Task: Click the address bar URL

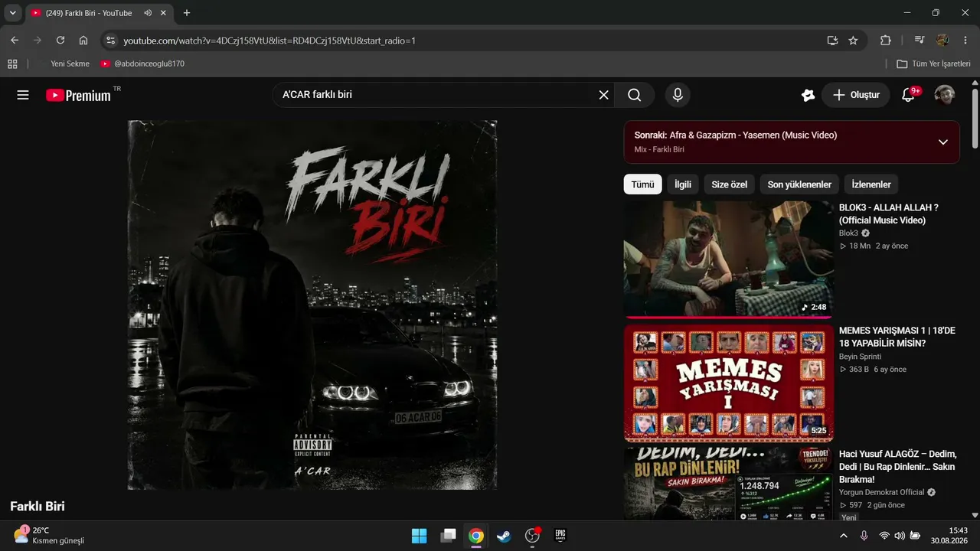Action: pyautogui.click(x=269, y=41)
